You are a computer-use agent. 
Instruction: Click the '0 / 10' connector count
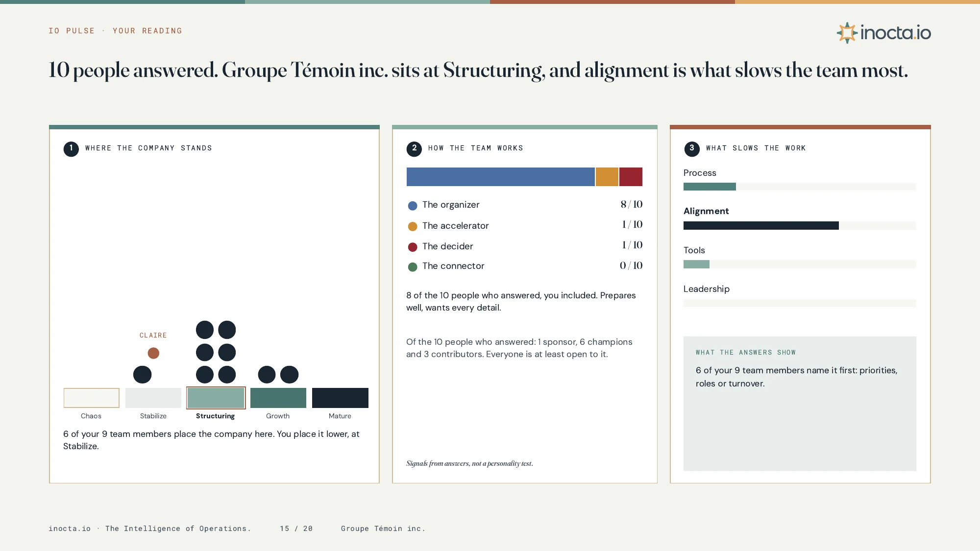(x=631, y=265)
